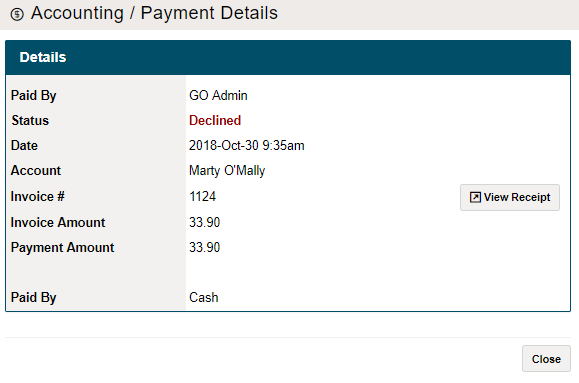Click the Account field label

36,171
